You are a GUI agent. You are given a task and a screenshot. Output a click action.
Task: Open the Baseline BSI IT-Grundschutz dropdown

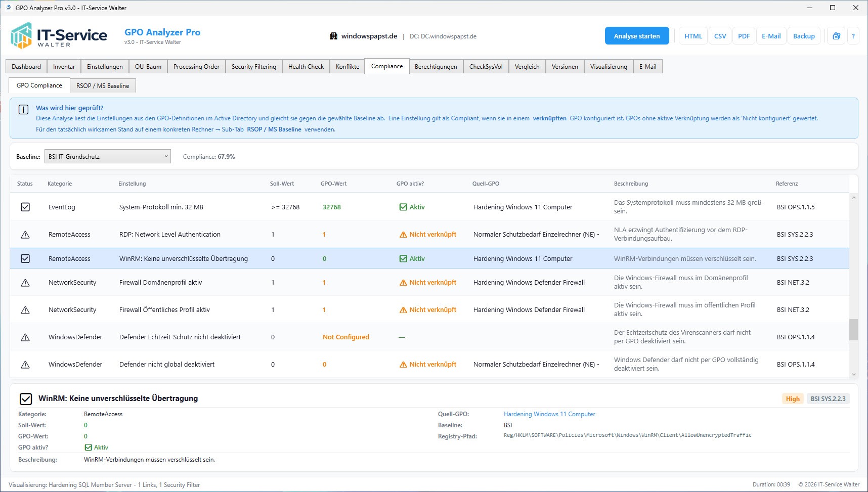[107, 157]
